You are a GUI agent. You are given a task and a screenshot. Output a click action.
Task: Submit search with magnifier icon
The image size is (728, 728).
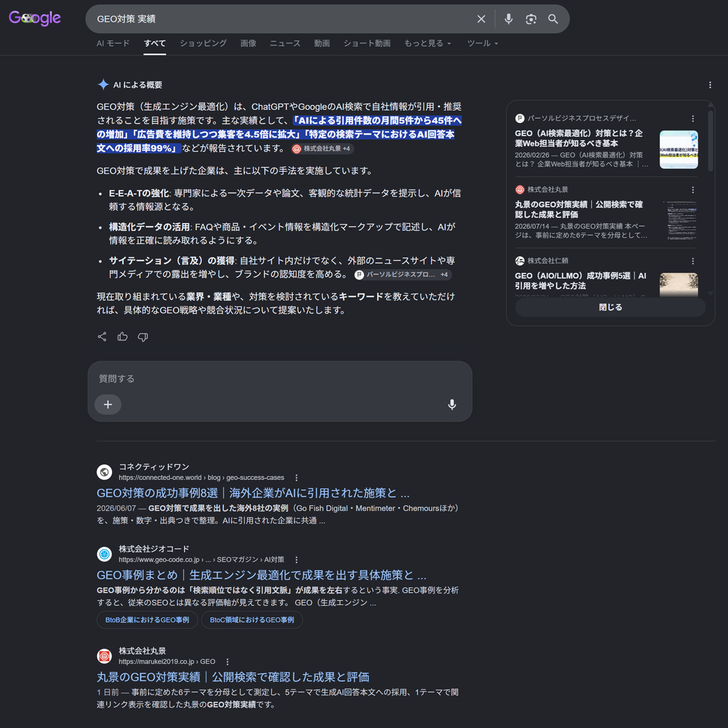[x=553, y=19]
